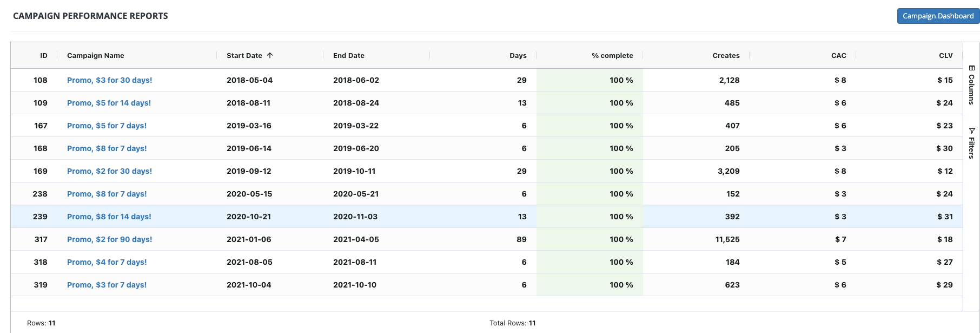Open the Filters side panel
The image size is (980, 333).
point(971,143)
